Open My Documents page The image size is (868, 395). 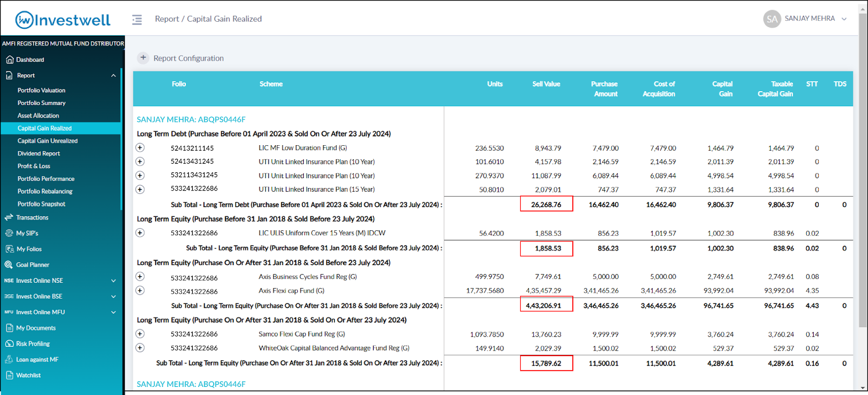pyautogui.click(x=36, y=328)
